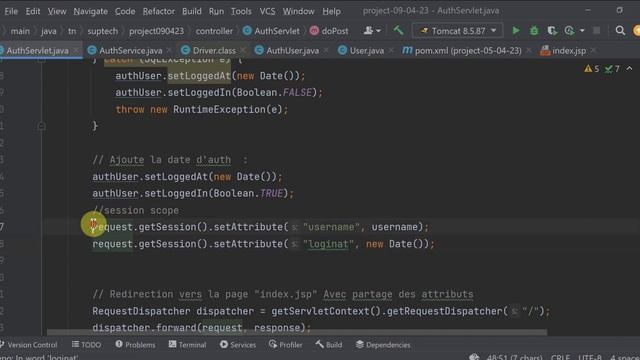Click the "username" string literal in the code
This screenshot has width=640, height=360.
tap(331, 227)
